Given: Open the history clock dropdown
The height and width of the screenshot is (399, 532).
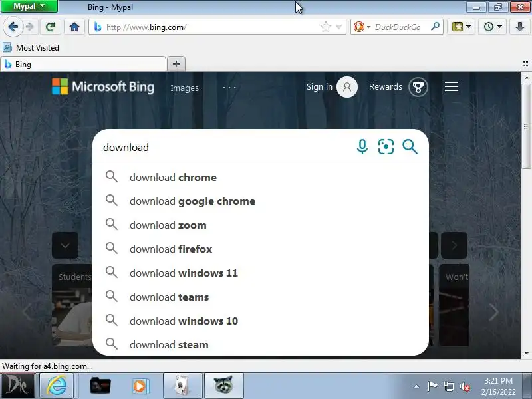Looking at the screenshot, I should point(493,27).
